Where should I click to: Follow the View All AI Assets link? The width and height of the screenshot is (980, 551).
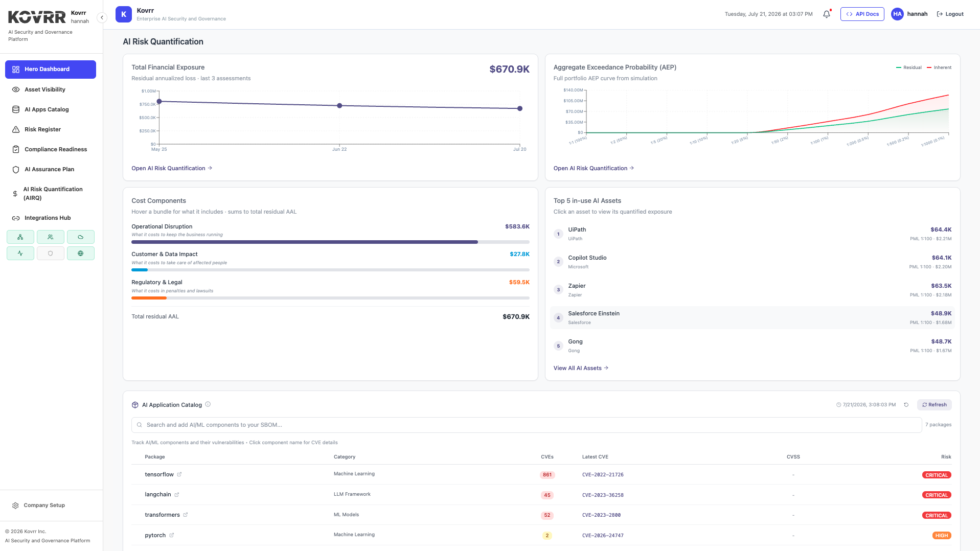tap(581, 368)
